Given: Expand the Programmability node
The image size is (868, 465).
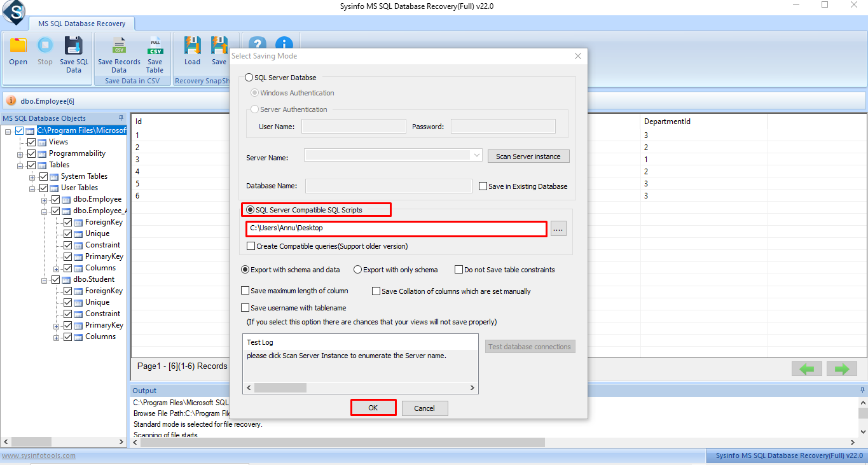Looking at the screenshot, I should pos(20,154).
